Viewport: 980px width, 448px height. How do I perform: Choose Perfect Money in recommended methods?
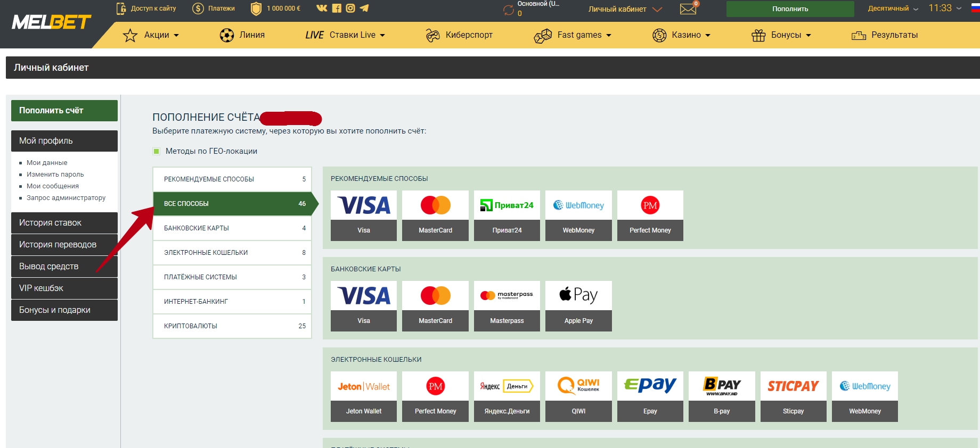click(x=650, y=215)
